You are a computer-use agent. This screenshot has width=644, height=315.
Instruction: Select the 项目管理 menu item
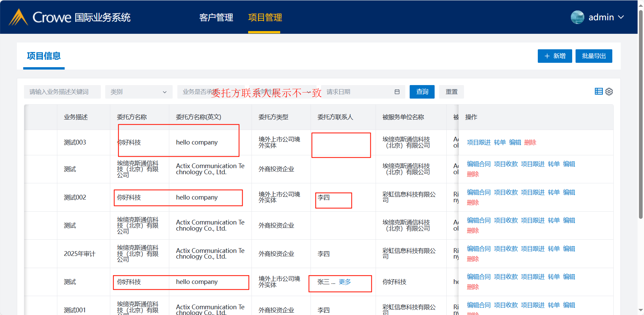[265, 18]
